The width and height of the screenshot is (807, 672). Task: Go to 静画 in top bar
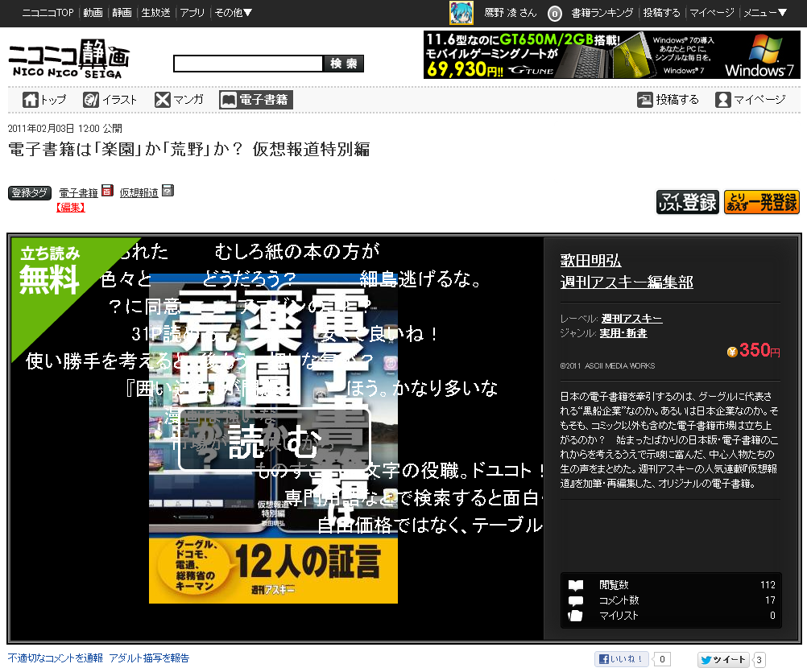coord(122,13)
